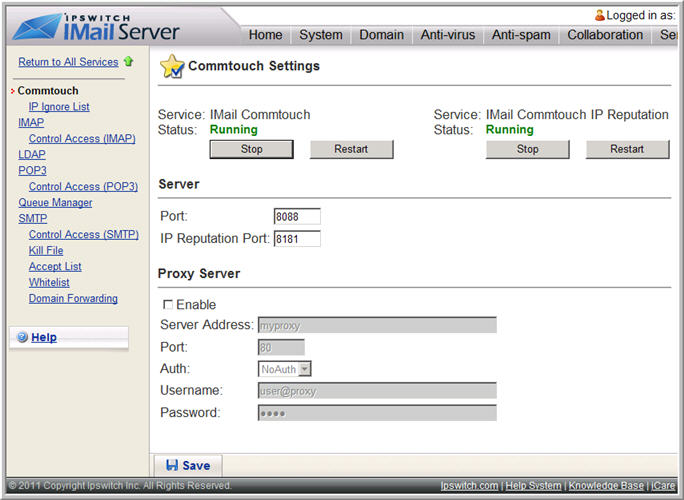Click the green Running status under IMail Commtouch

coord(233,130)
